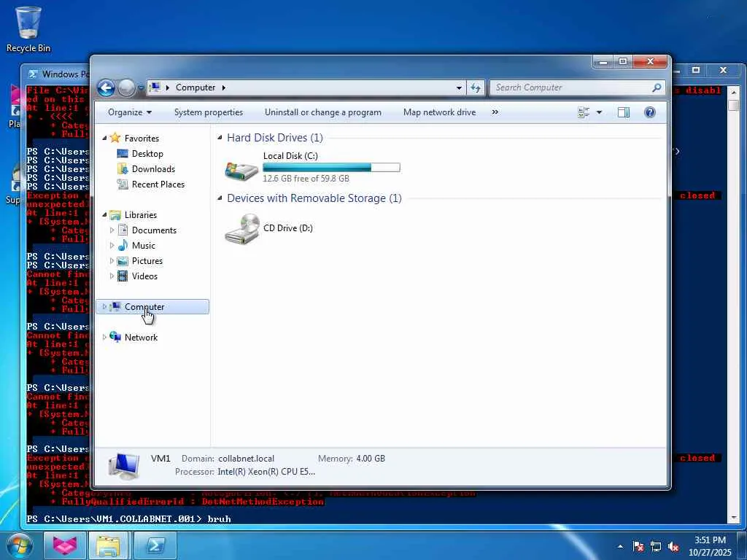Refresh the Computer view
This screenshot has height=560, width=747.
coord(476,87)
